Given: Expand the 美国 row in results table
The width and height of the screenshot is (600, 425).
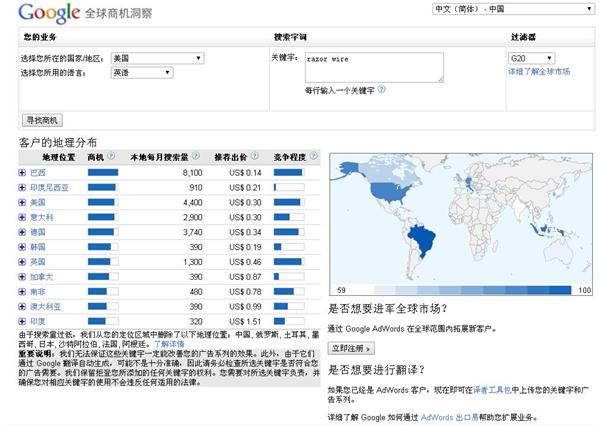Looking at the screenshot, I should tap(22, 203).
